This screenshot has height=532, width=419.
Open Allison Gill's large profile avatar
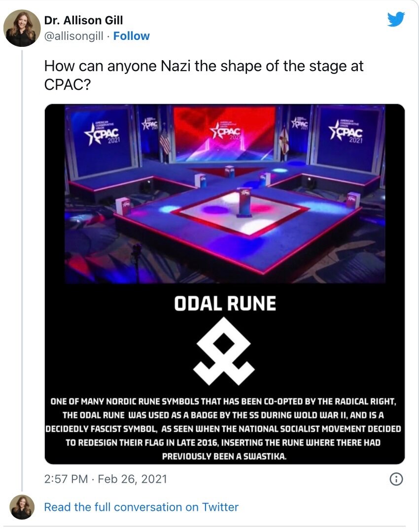[22, 28]
